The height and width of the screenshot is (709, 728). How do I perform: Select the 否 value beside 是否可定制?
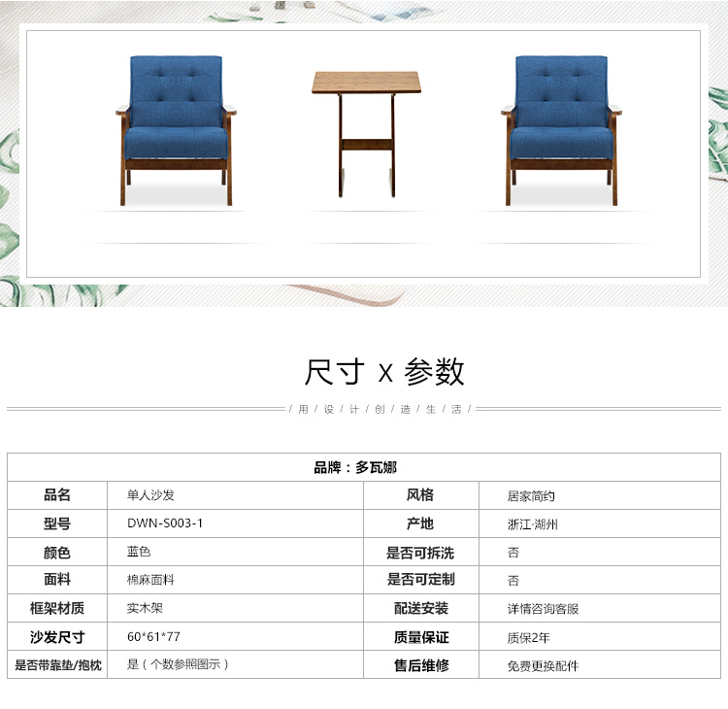pos(513,580)
